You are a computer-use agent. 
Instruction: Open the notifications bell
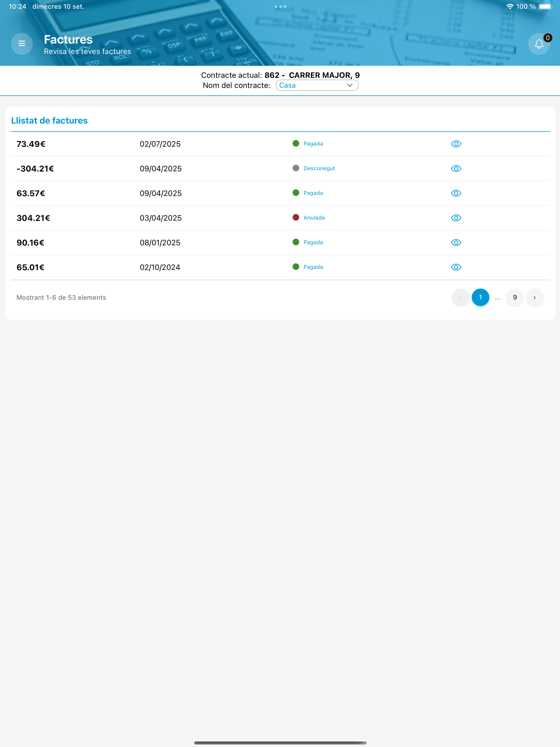pos(539,43)
